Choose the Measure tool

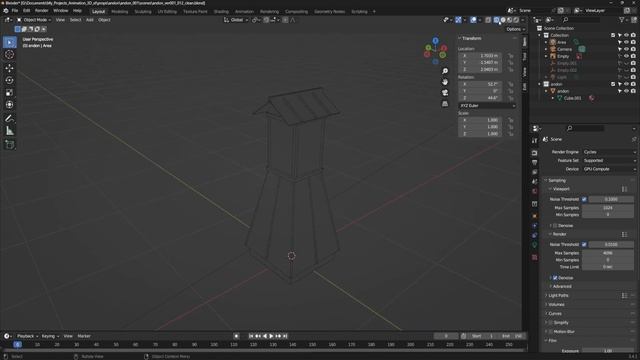click(x=9, y=131)
